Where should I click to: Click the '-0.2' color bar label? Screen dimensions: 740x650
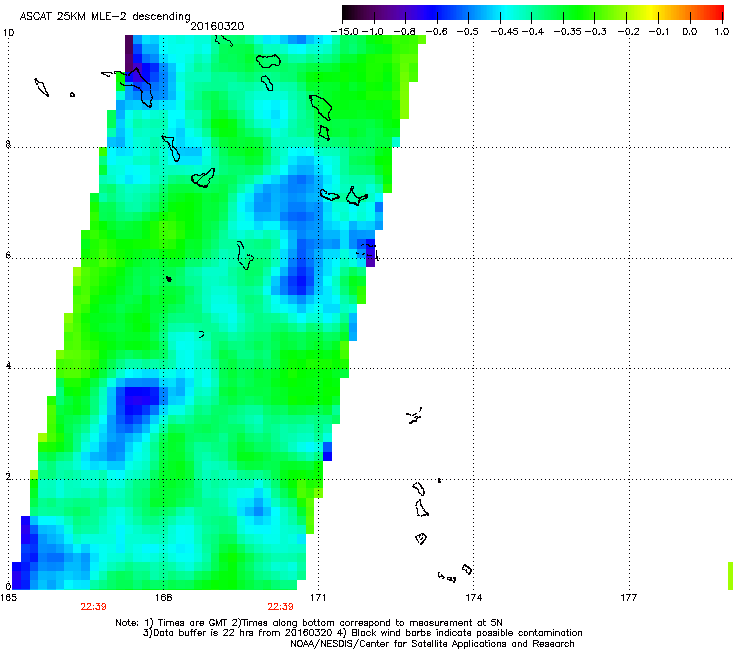[x=627, y=32]
